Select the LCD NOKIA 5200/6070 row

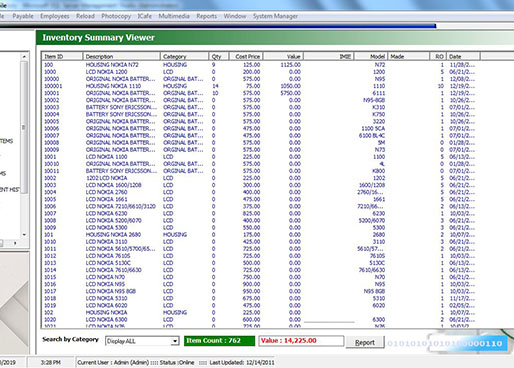pos(260,220)
